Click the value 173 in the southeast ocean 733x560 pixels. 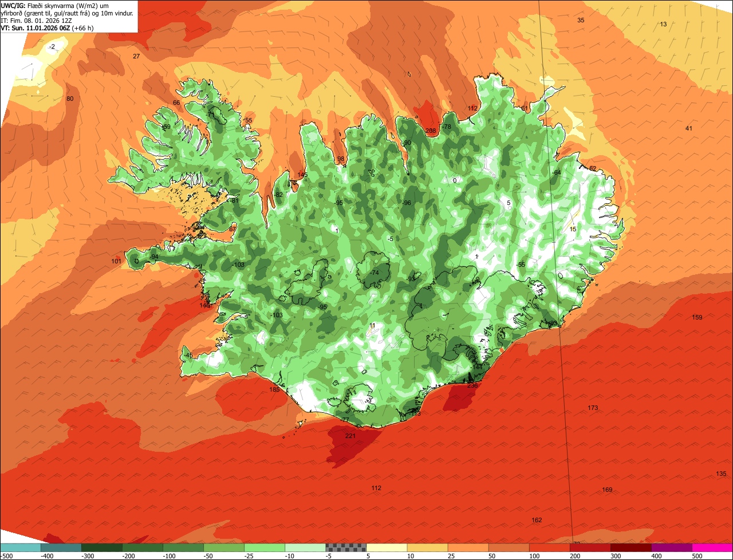pos(593,408)
